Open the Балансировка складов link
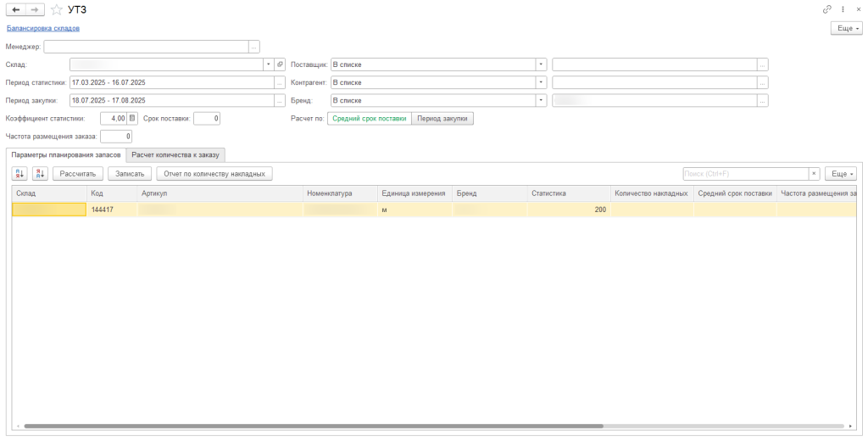The width and height of the screenshot is (868, 442). click(43, 28)
